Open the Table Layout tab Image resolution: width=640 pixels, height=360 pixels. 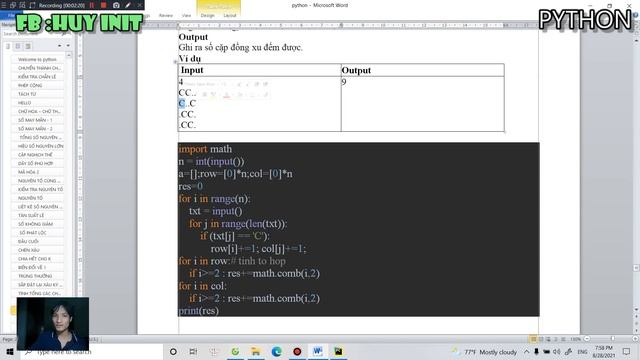coord(230,15)
